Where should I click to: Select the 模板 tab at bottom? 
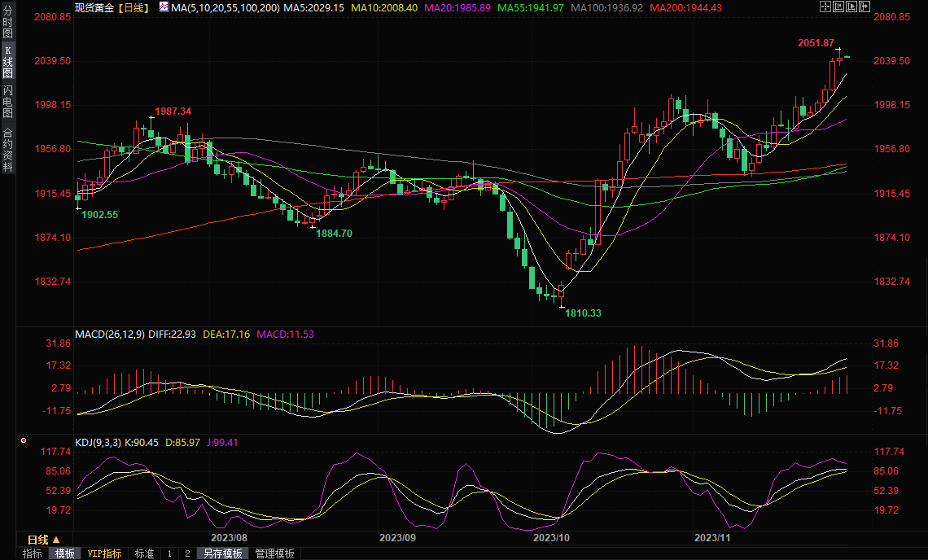[65, 553]
